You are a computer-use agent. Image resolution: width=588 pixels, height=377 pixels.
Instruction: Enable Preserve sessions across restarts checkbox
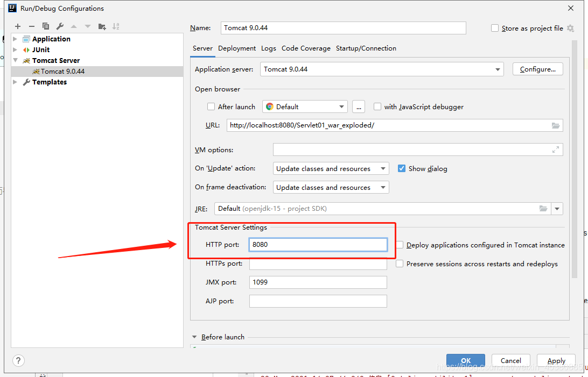pyautogui.click(x=400, y=264)
